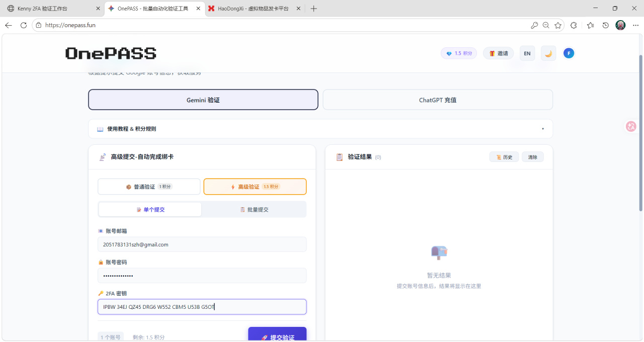Switch language with the EN button
Image resolution: width=644 pixels, height=342 pixels.
[x=527, y=53]
